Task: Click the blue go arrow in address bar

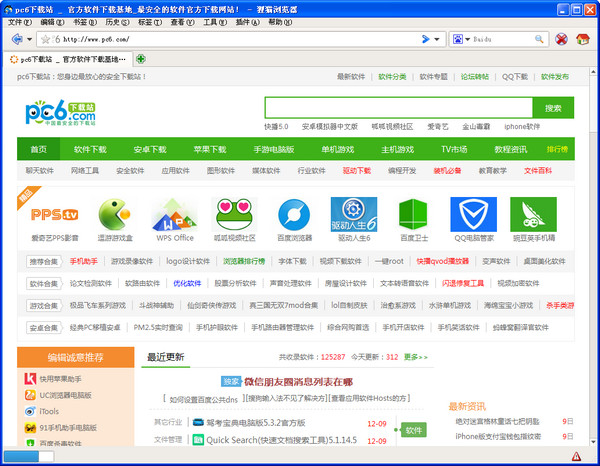Action: 426,39
